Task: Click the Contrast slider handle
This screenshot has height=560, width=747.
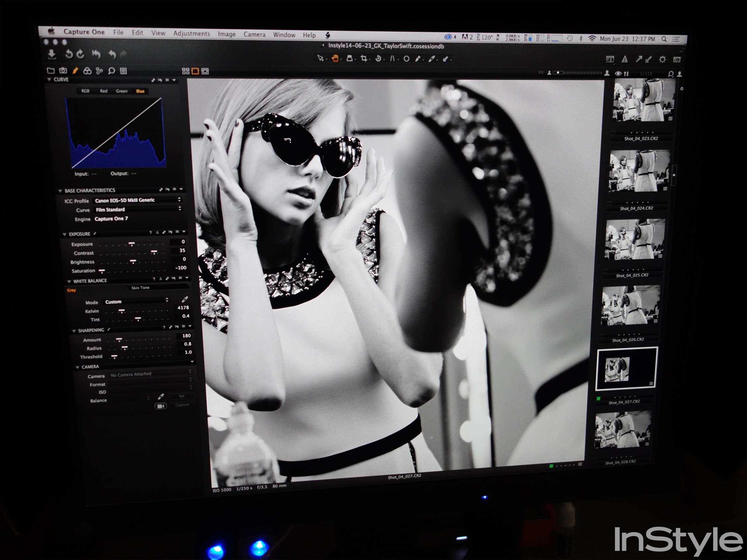Action: 154,252
